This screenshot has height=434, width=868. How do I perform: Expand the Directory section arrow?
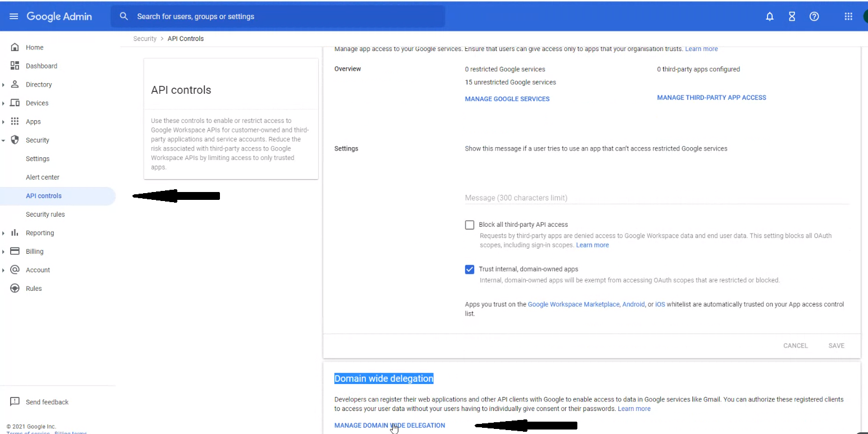[3, 85]
